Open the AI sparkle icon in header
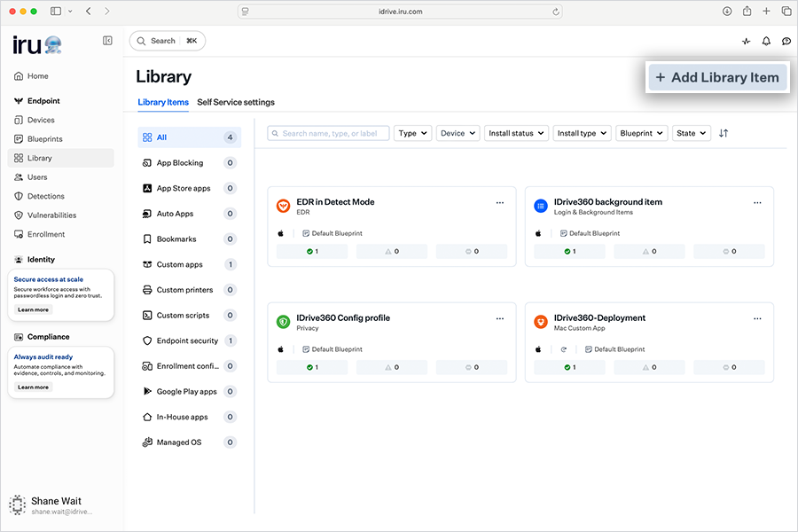This screenshot has width=798, height=532. (x=746, y=42)
